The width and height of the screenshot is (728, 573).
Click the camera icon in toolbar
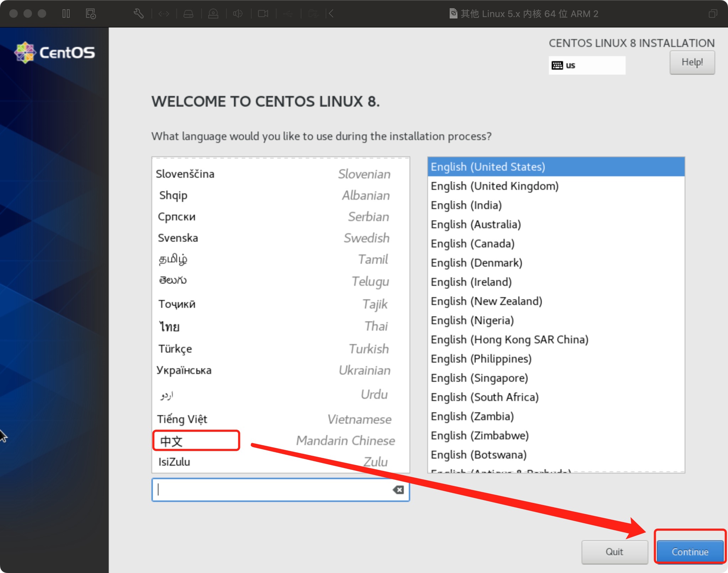pyautogui.click(x=263, y=14)
